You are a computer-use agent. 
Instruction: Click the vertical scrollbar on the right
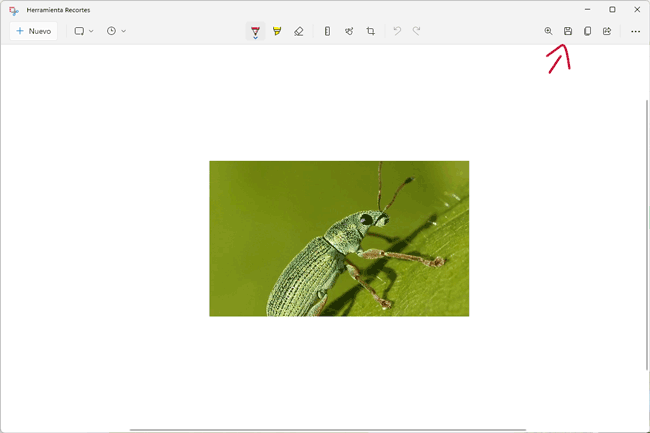(x=647, y=235)
